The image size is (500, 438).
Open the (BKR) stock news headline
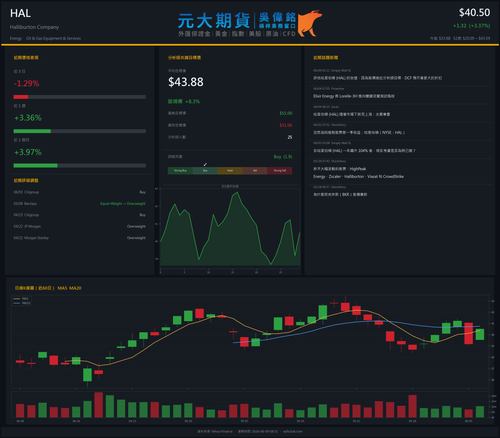(x=340, y=194)
